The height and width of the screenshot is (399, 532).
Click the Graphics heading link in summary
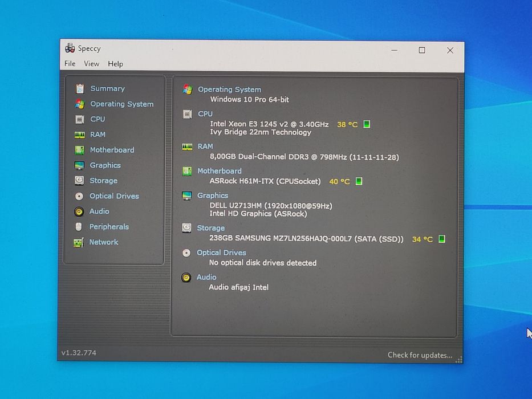click(x=213, y=196)
